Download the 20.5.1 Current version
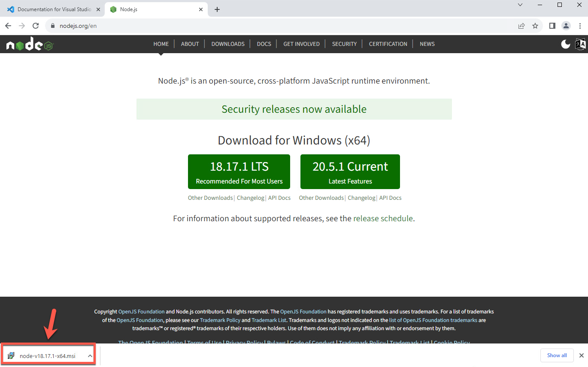Image resolution: width=588 pixels, height=367 pixels. coord(350,171)
